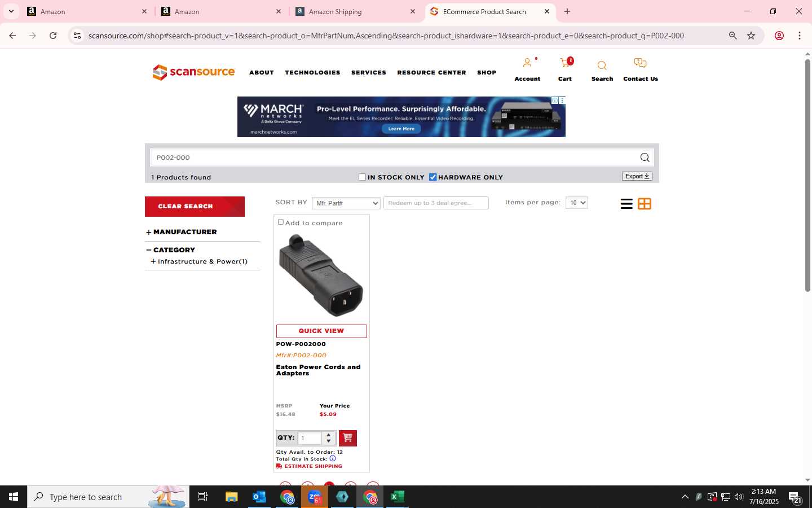Open File Explorer from the taskbar
This screenshot has width=812, height=508.
(231, 497)
